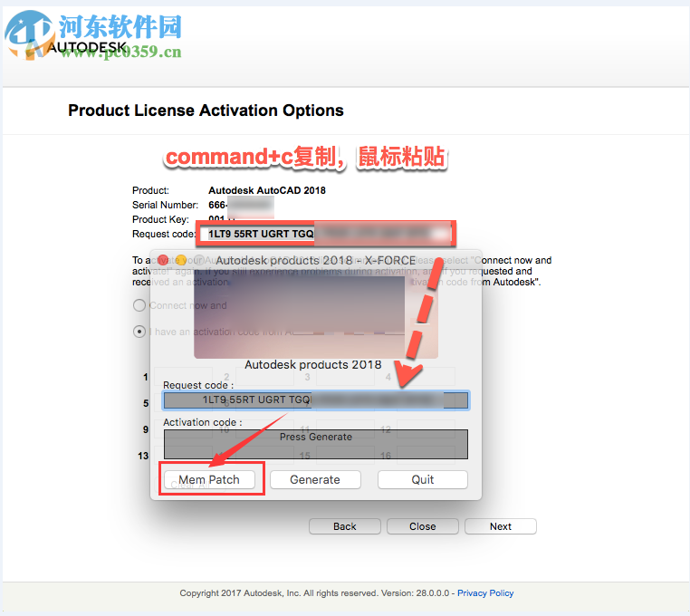The width and height of the screenshot is (690, 616).
Task: Click the Back button in Autodesk window
Action: point(345,526)
